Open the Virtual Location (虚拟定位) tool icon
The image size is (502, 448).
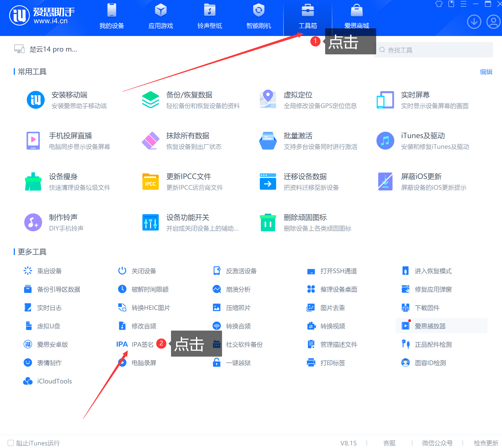(268, 100)
